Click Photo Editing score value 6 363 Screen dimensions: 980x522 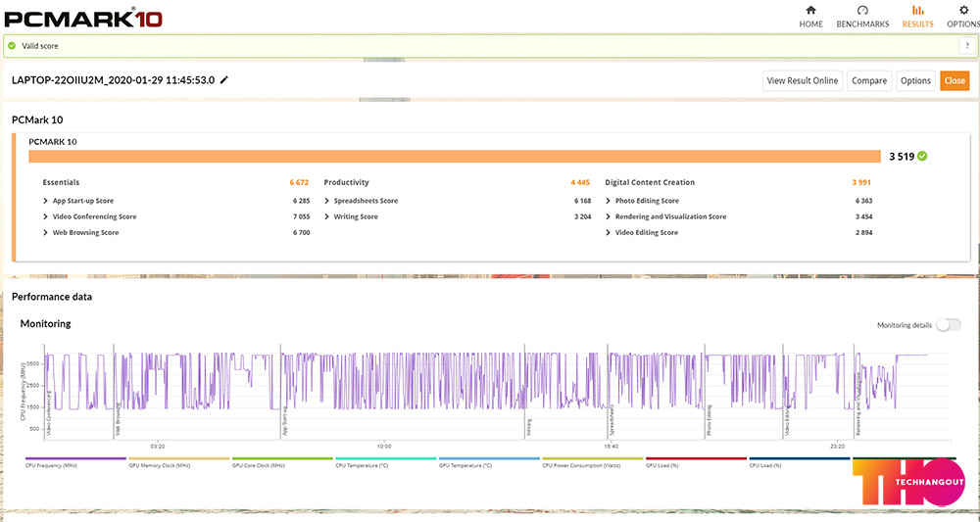click(x=863, y=201)
